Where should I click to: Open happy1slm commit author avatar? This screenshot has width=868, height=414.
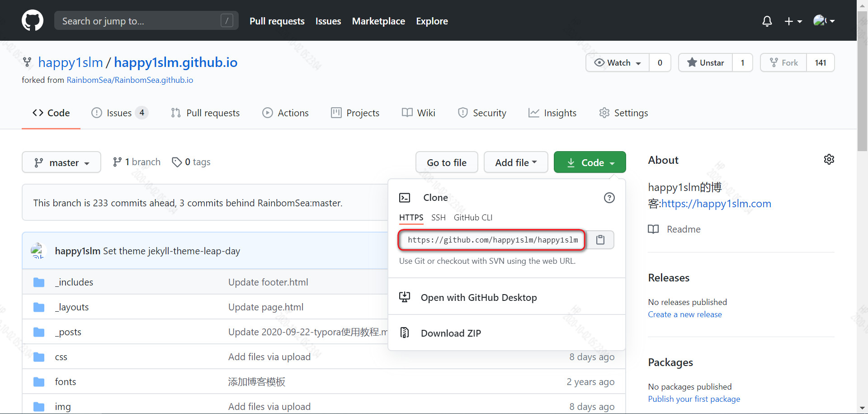click(x=38, y=251)
